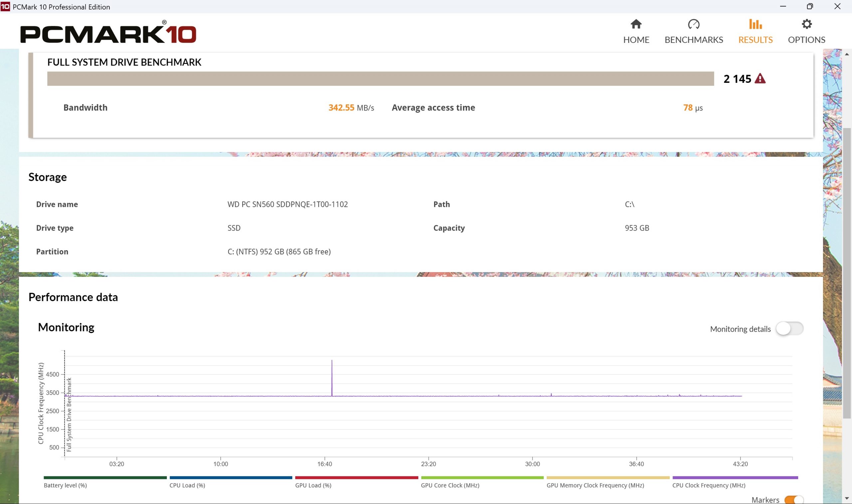Viewport: 852px width, 504px height.
Task: Select the HOME tab label
Action: pyautogui.click(x=636, y=40)
